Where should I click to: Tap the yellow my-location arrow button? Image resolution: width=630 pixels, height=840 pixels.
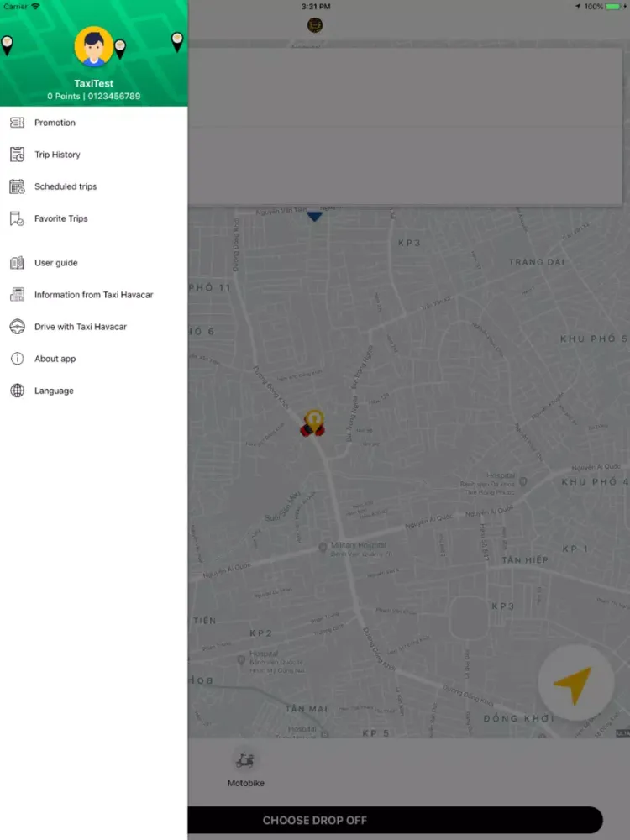[x=575, y=683]
